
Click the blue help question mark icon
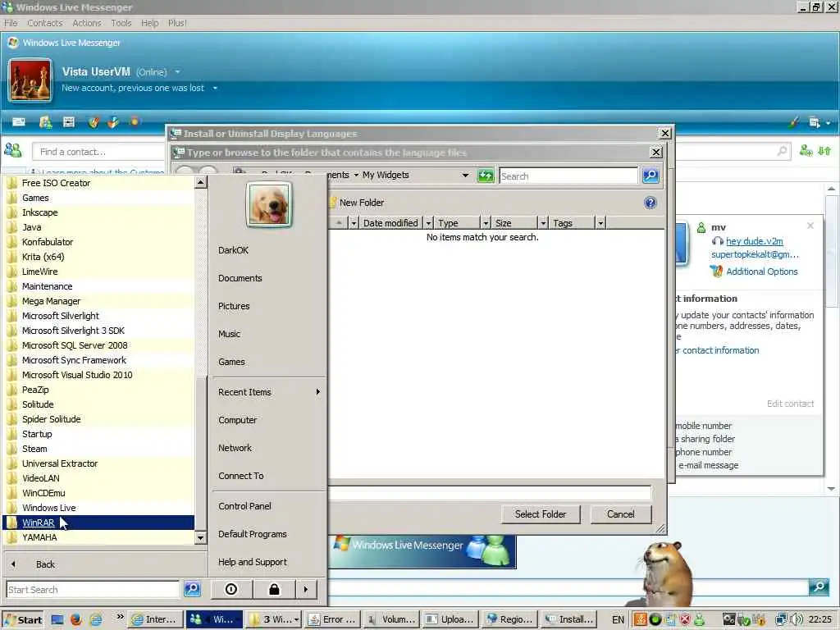coord(651,203)
